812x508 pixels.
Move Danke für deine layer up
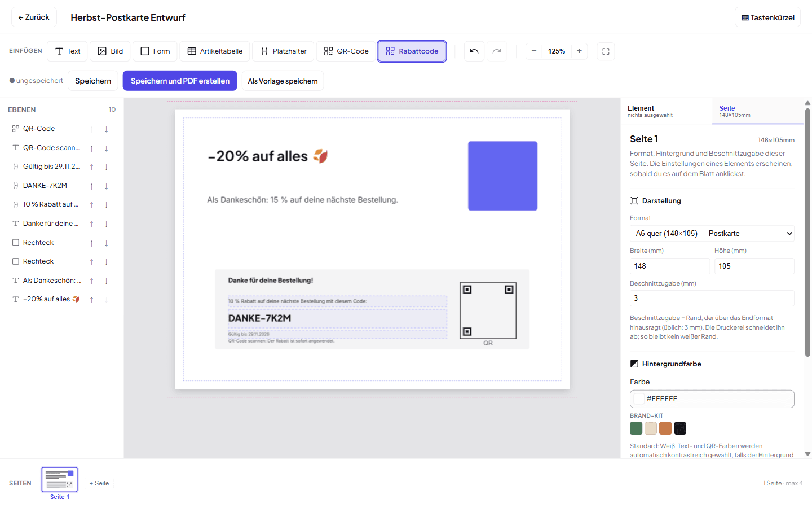click(91, 224)
